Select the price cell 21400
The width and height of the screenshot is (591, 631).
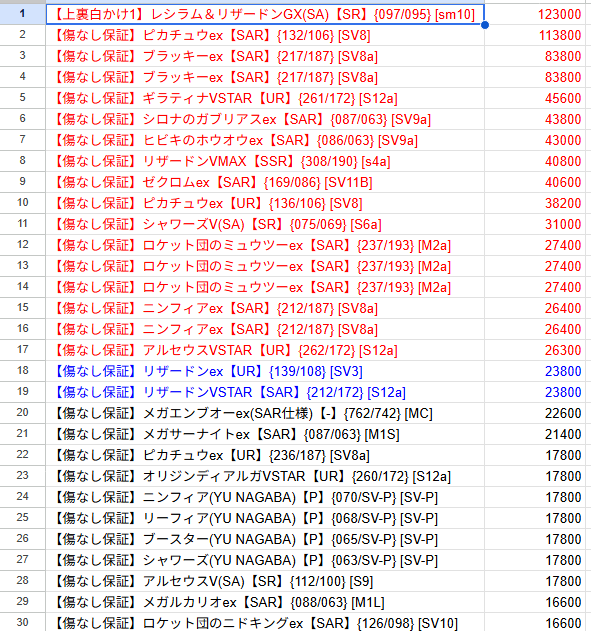click(535, 434)
